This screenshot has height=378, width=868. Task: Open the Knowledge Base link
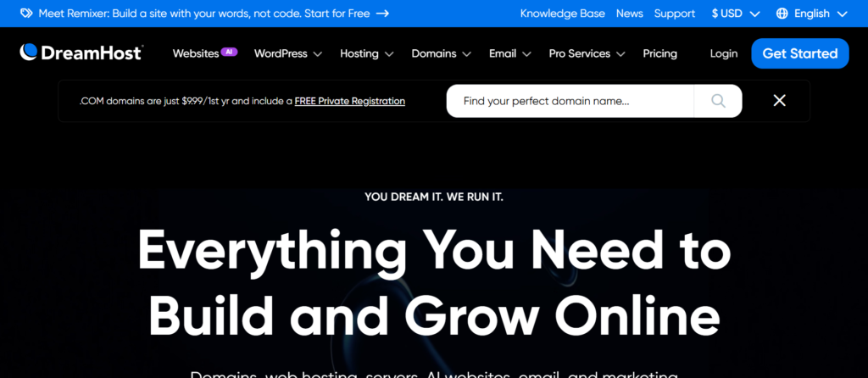[x=563, y=14]
